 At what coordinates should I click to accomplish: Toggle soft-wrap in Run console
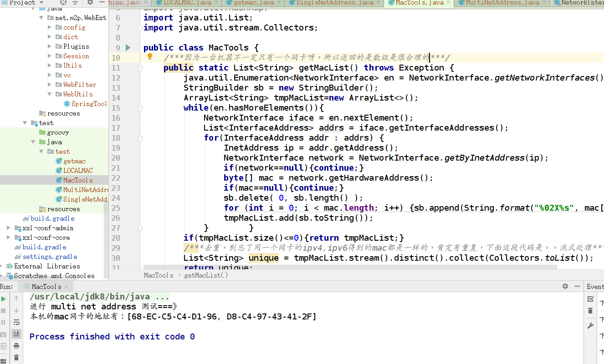pyautogui.click(x=16, y=322)
